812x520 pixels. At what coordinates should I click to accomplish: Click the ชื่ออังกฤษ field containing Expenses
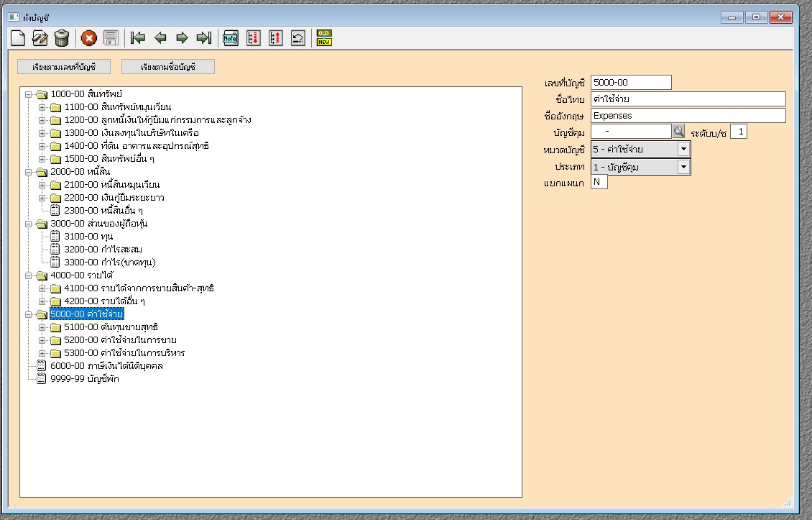point(688,116)
